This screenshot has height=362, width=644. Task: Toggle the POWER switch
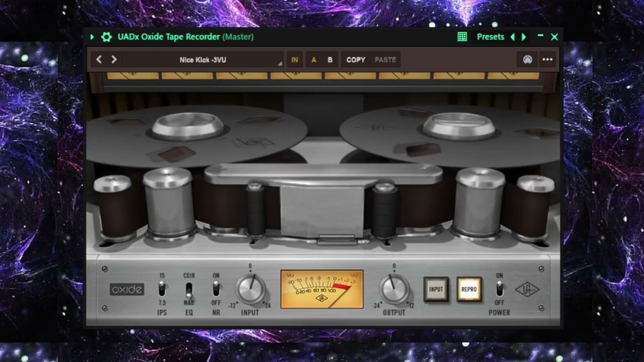point(499,289)
